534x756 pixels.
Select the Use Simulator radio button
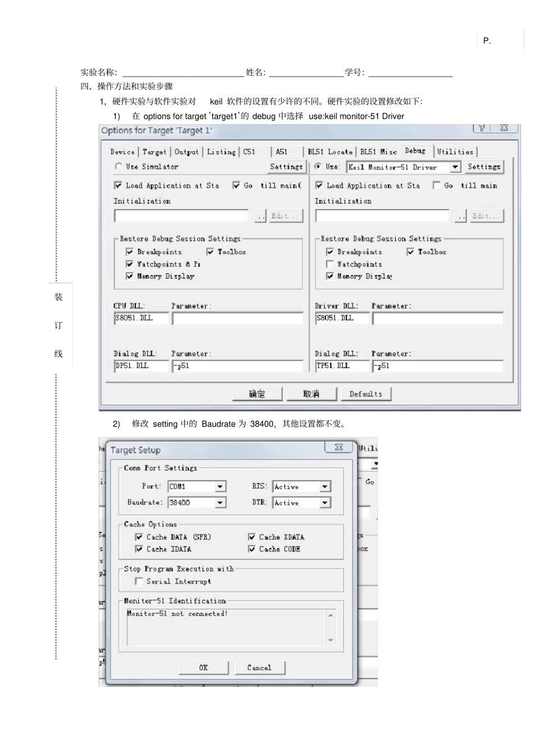[x=119, y=166]
